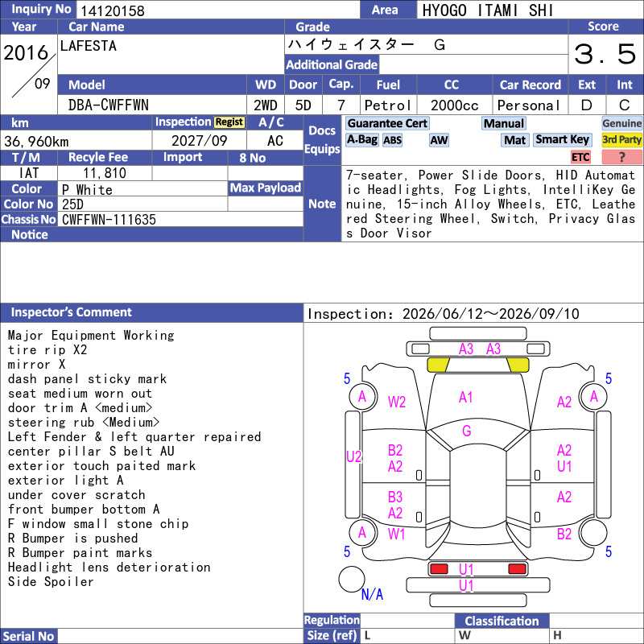
Task: Click the Classification header
Action: [x=502, y=621]
